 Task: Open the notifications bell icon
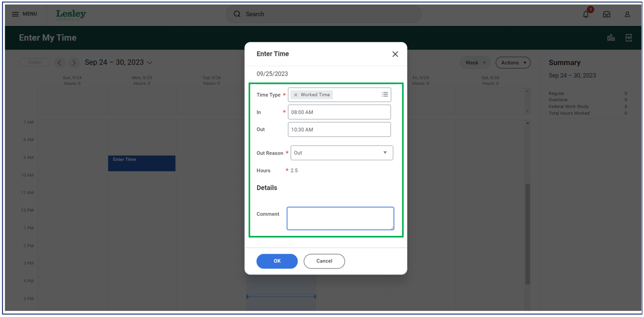pos(586,14)
